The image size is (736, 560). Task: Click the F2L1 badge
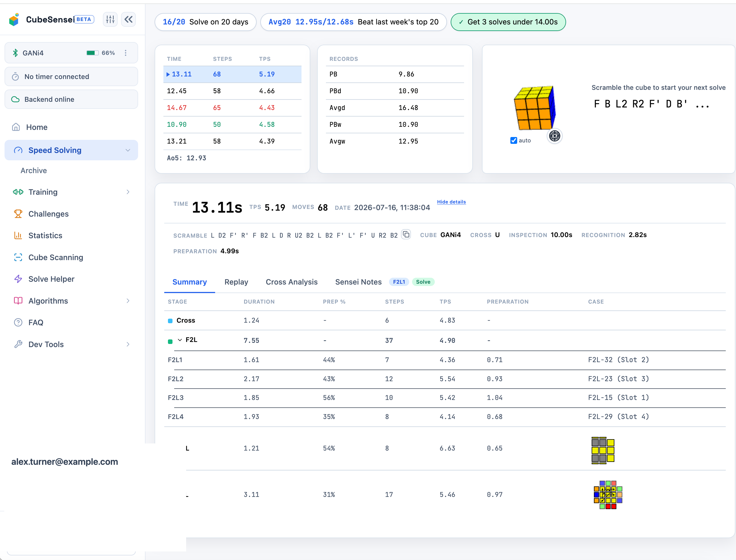[x=399, y=282]
